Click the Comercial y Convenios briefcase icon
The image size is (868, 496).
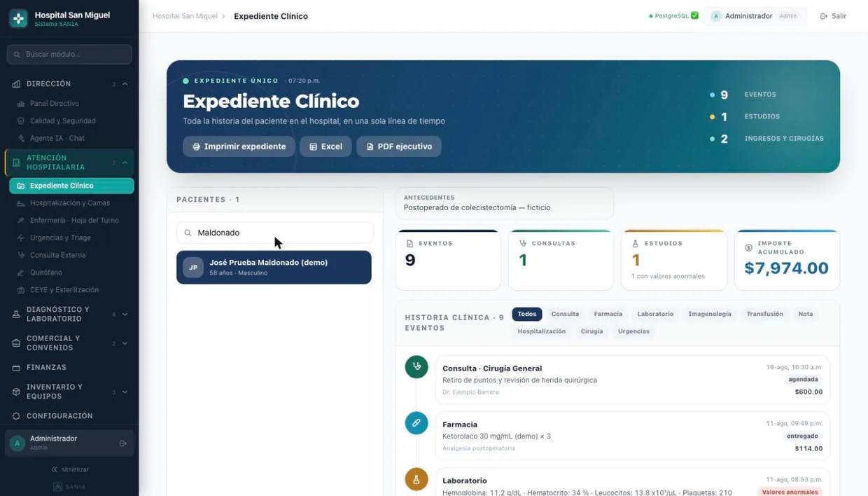point(16,343)
